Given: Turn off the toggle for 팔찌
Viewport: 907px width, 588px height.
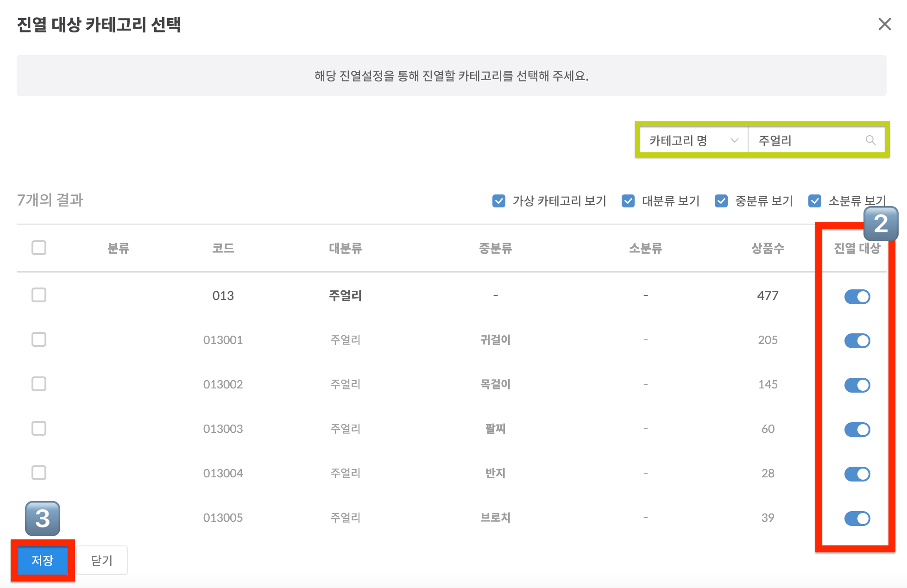Looking at the screenshot, I should (x=857, y=429).
